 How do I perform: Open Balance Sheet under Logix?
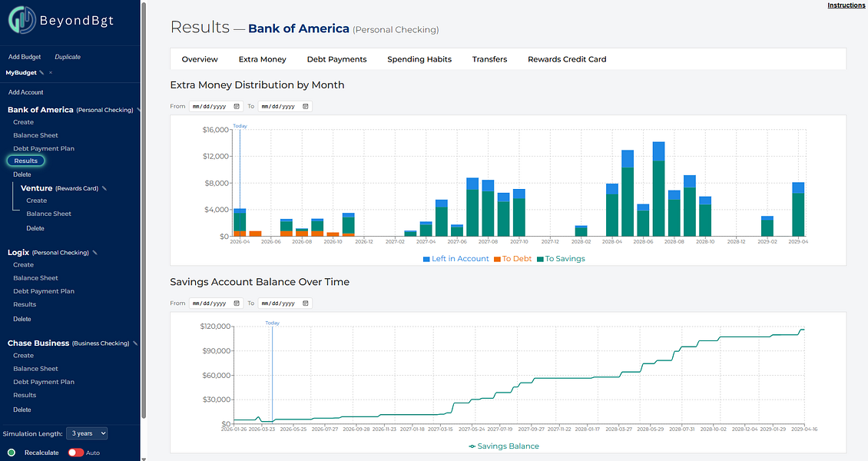(35, 278)
